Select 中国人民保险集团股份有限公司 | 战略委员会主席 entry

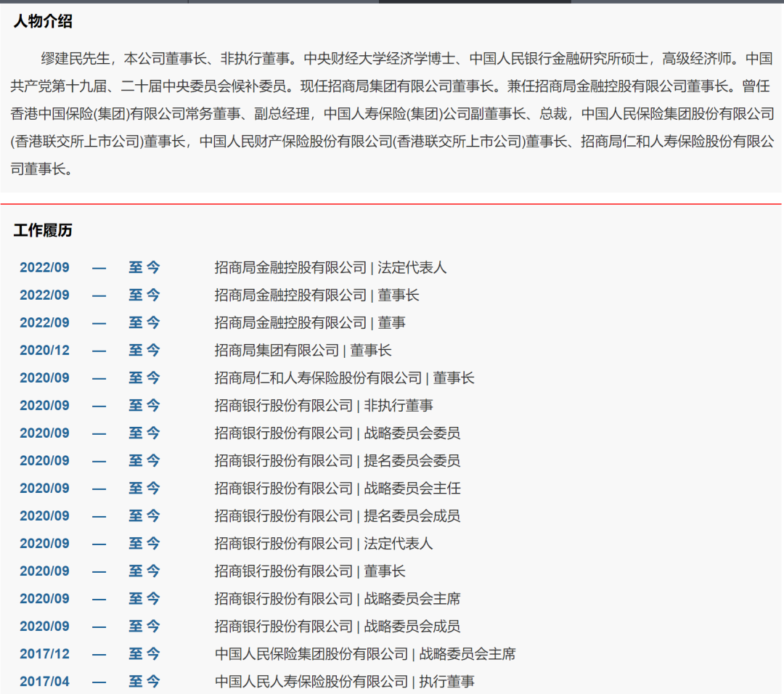(x=365, y=654)
